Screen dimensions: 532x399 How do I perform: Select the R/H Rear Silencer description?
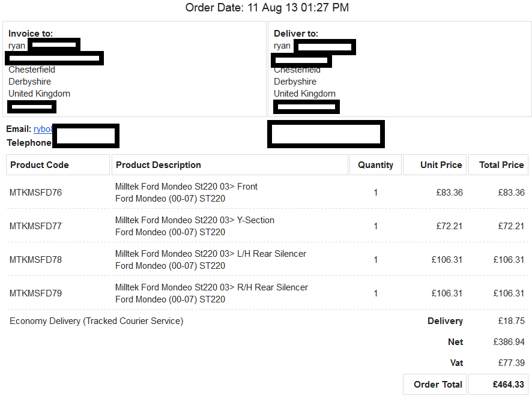point(212,293)
